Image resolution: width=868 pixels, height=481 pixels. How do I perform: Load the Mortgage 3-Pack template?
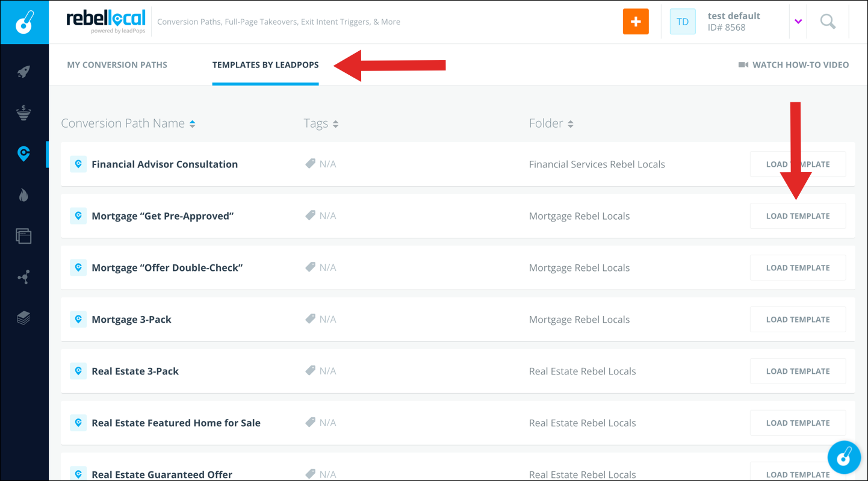(798, 320)
